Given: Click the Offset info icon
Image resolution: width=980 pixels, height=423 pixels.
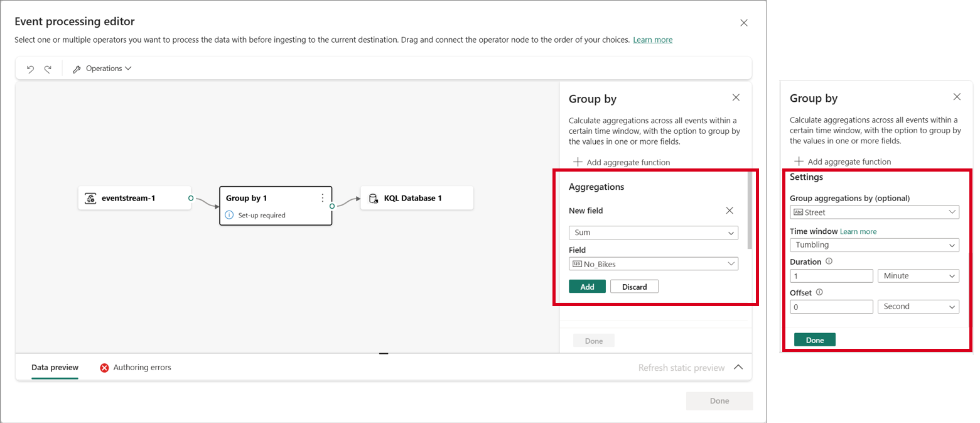Looking at the screenshot, I should (819, 292).
